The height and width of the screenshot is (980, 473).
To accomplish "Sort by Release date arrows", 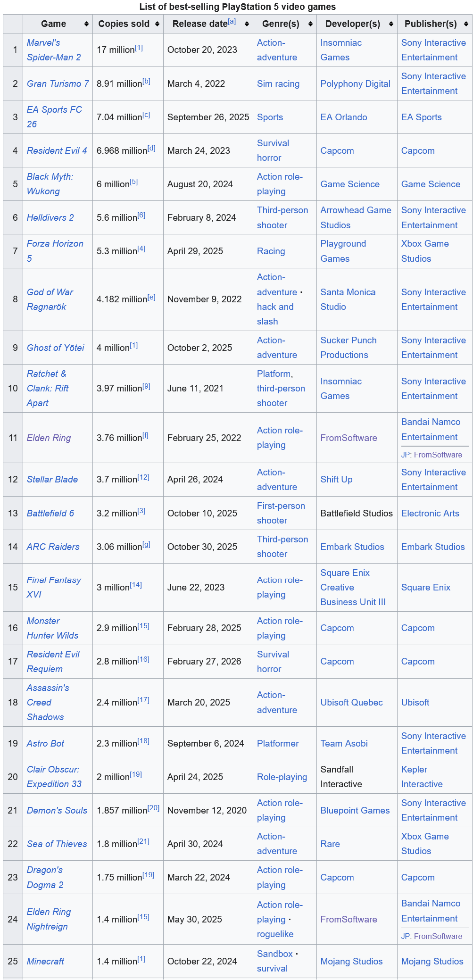I will click(247, 24).
